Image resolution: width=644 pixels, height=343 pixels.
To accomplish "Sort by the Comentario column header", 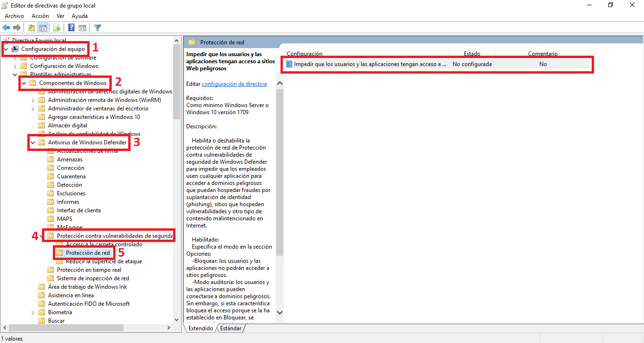I will coord(543,54).
